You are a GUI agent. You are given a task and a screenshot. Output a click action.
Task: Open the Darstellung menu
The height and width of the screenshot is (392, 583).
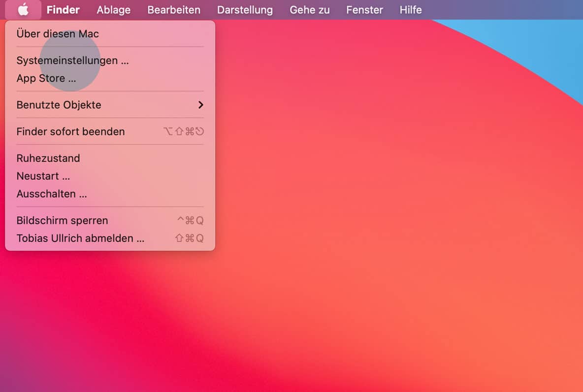click(x=245, y=10)
